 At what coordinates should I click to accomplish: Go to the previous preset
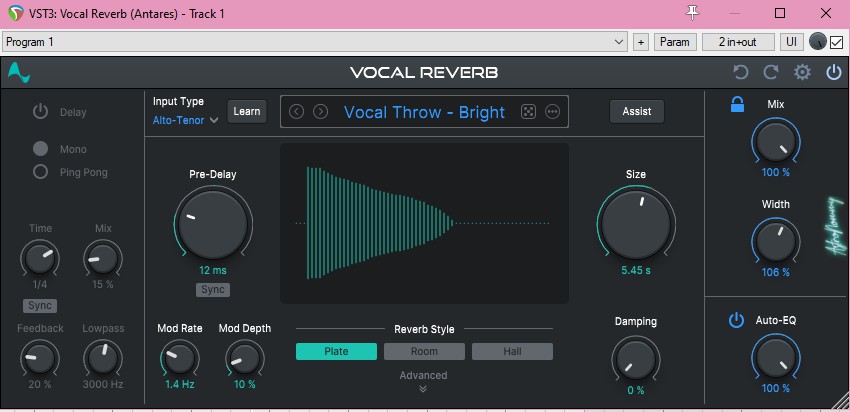point(296,112)
